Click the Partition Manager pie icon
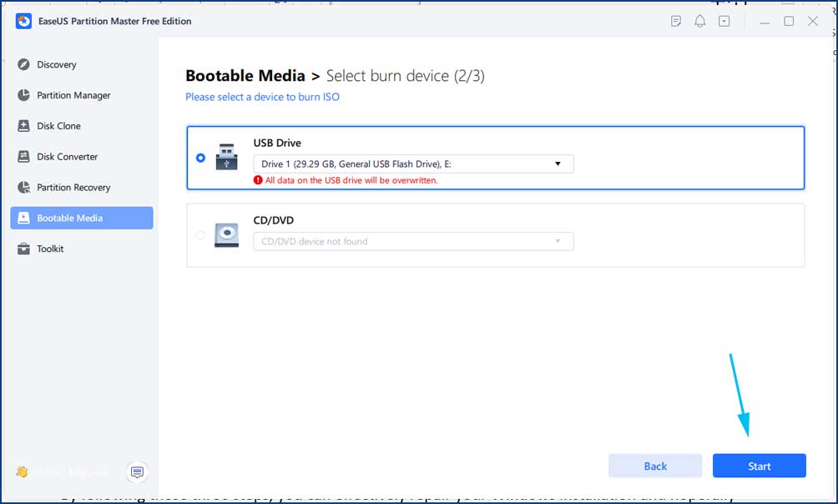This screenshot has height=504, width=838. tap(23, 95)
